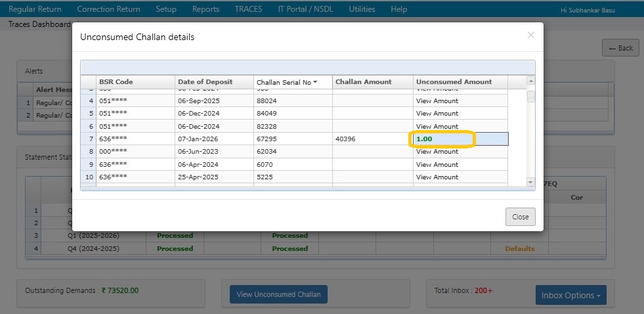The height and width of the screenshot is (314, 644).
Task: Close the Unconsumed Challan details dialog with X
Action: 530,35
